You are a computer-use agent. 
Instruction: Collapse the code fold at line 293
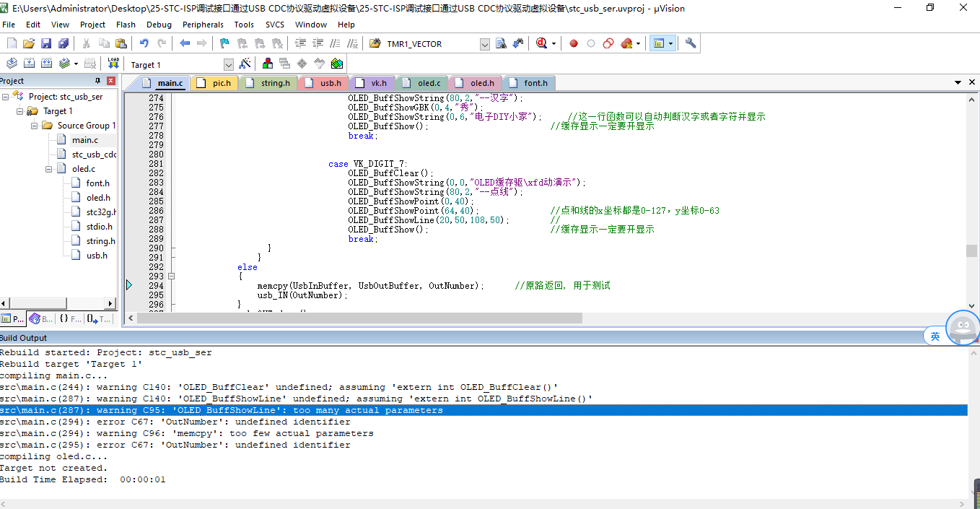[171, 277]
